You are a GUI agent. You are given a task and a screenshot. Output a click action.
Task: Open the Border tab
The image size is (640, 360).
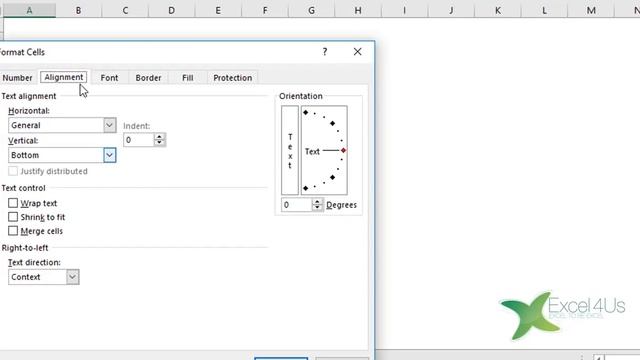click(x=148, y=78)
